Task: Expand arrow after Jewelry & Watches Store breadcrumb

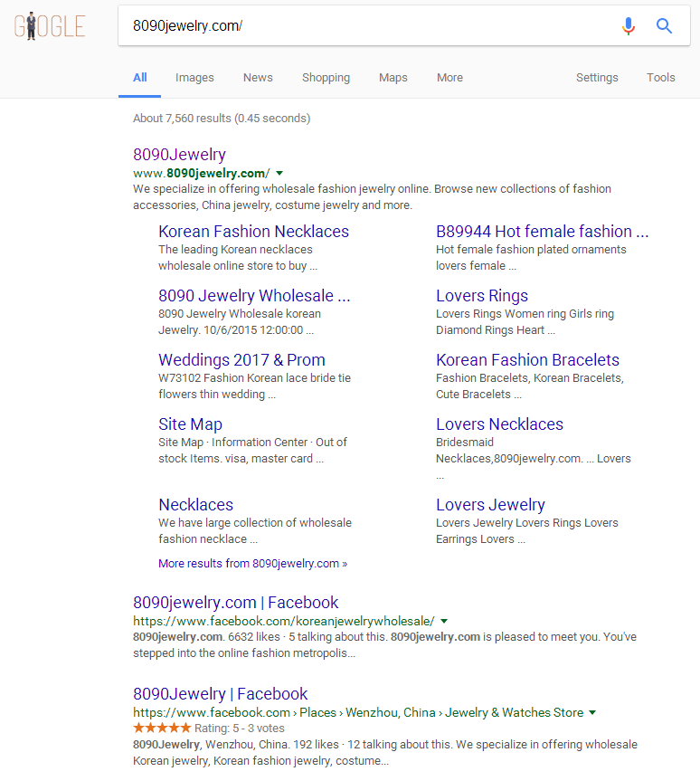Action: (592, 713)
